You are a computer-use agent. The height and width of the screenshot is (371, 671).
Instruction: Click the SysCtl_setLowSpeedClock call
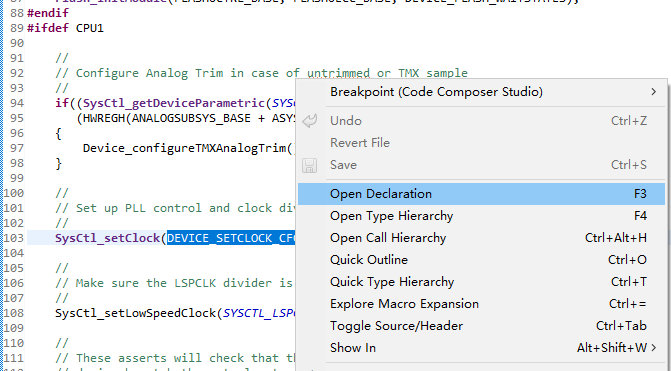[x=136, y=313]
